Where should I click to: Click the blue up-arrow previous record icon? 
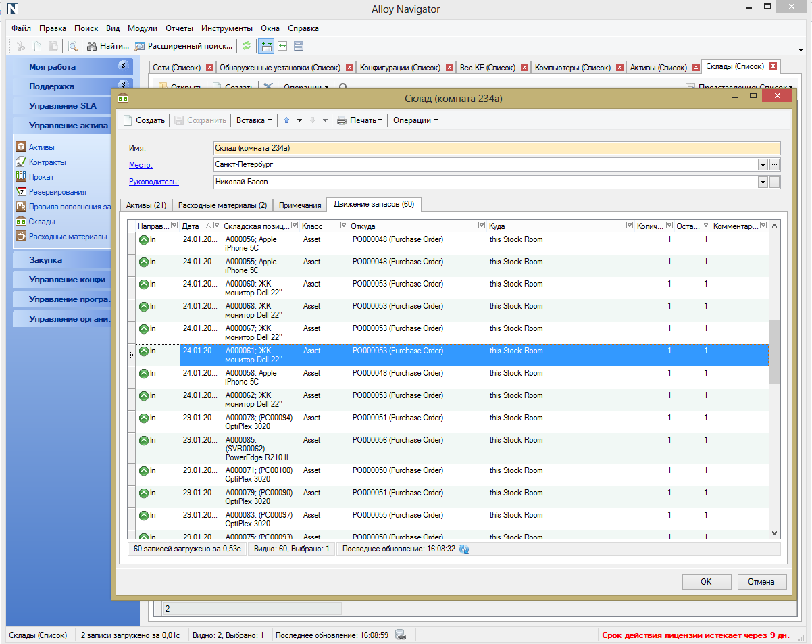click(286, 120)
